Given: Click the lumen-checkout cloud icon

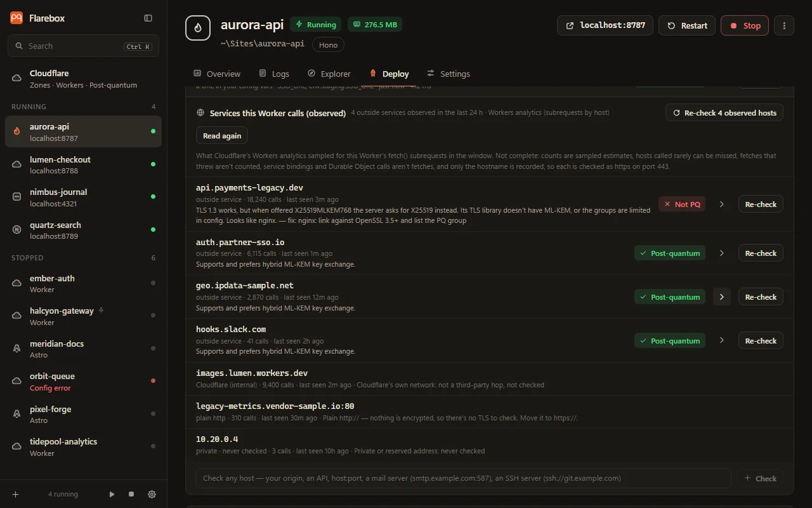Looking at the screenshot, I should point(17,164).
